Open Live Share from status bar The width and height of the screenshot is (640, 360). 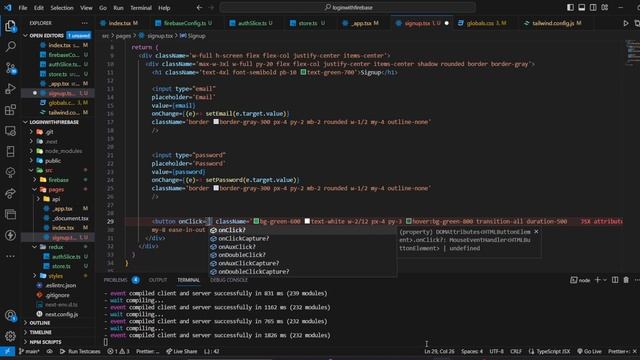(181, 351)
